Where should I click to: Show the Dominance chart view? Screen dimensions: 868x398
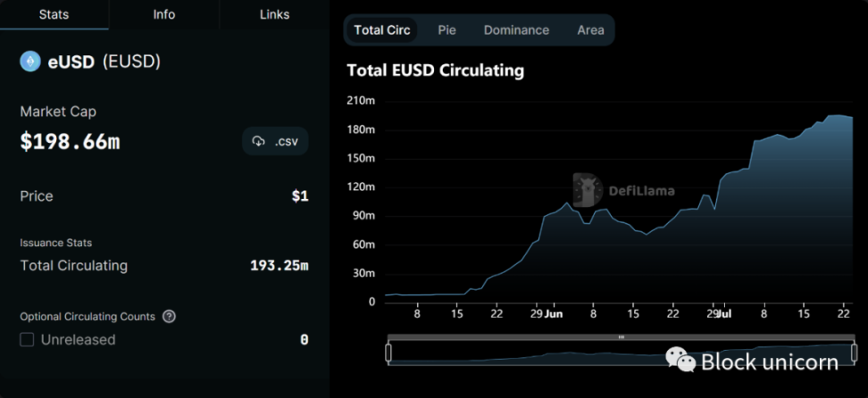coord(516,29)
